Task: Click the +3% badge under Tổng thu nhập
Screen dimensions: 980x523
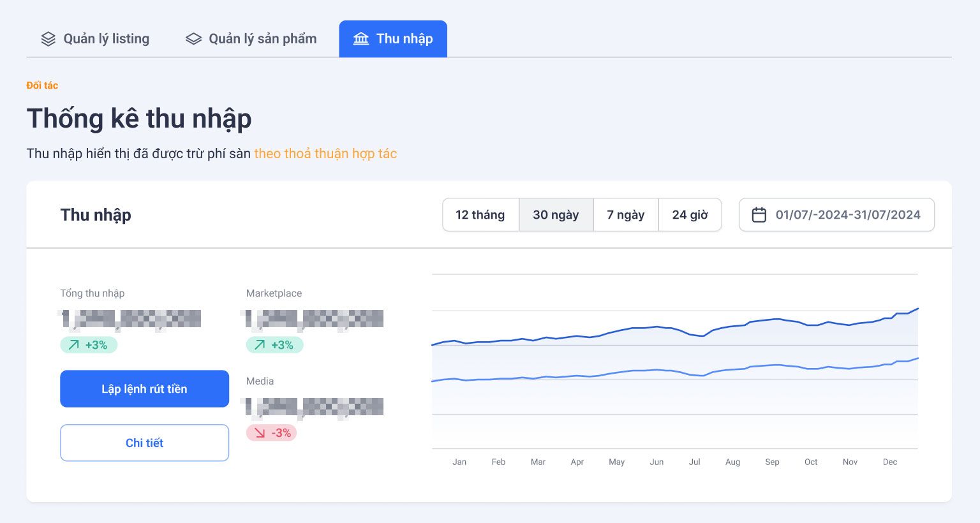Action: [x=89, y=345]
